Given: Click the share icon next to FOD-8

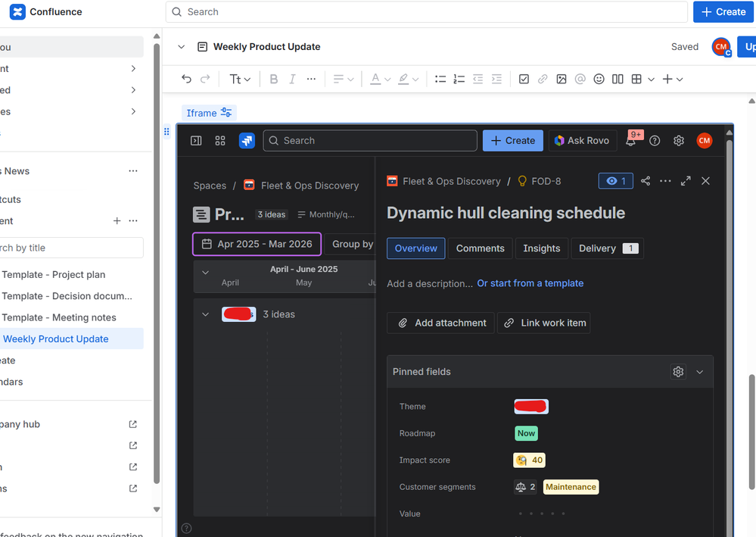Looking at the screenshot, I should (646, 180).
